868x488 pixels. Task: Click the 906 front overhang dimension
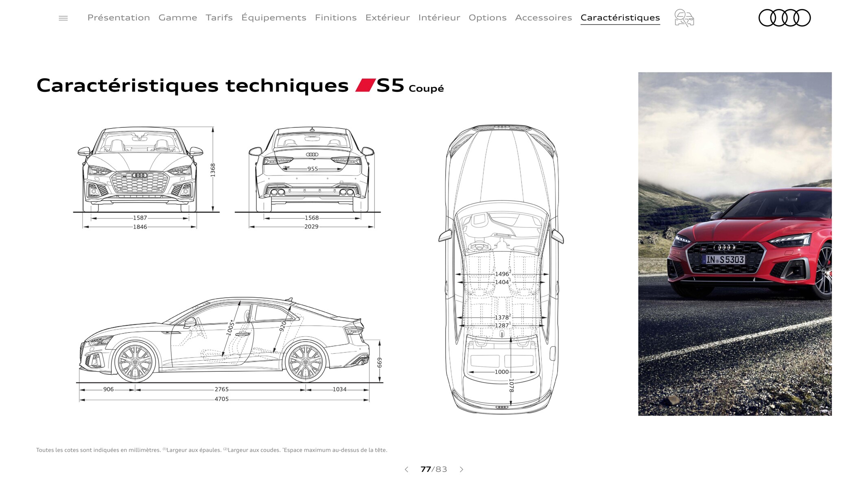109,389
